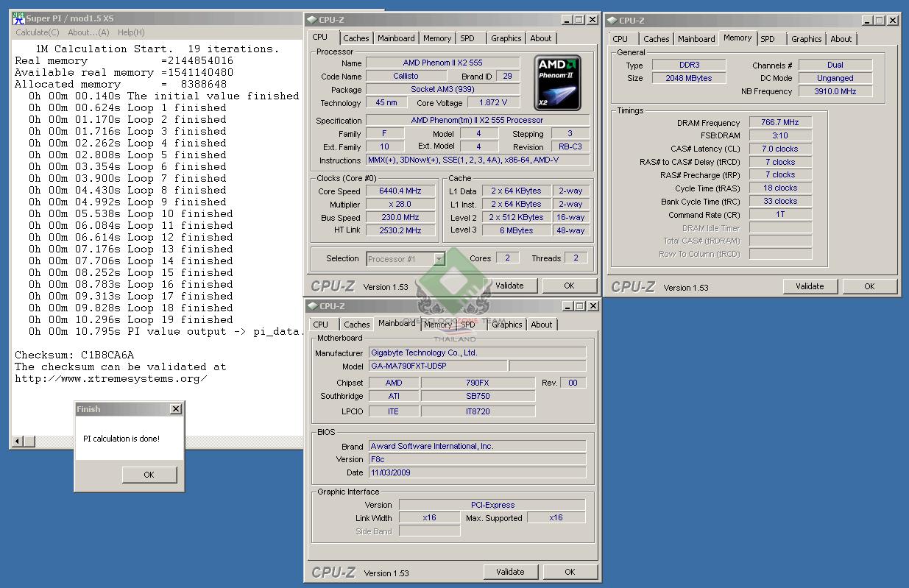The image size is (909, 588).
Task: Close the Finish dialog with its X button
Action: pos(176,409)
